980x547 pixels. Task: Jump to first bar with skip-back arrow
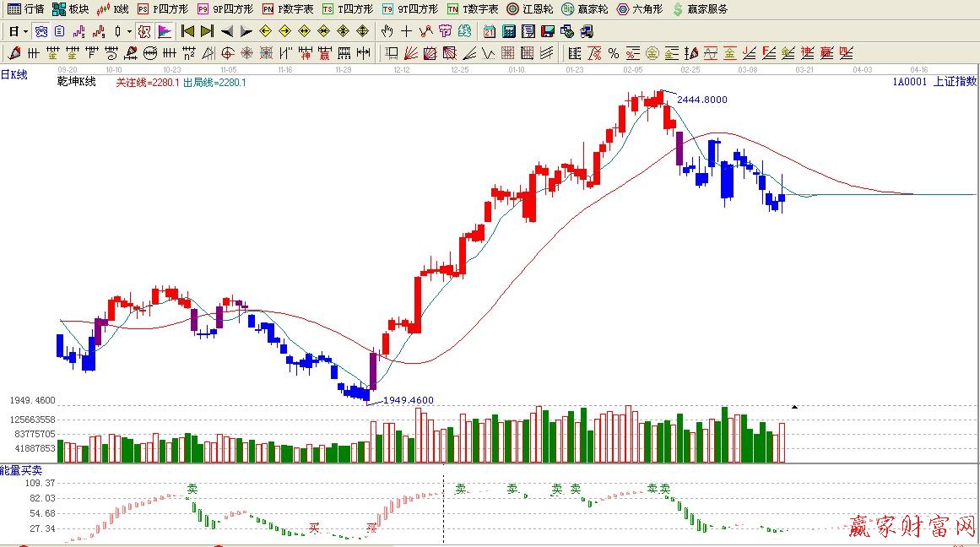[187, 31]
